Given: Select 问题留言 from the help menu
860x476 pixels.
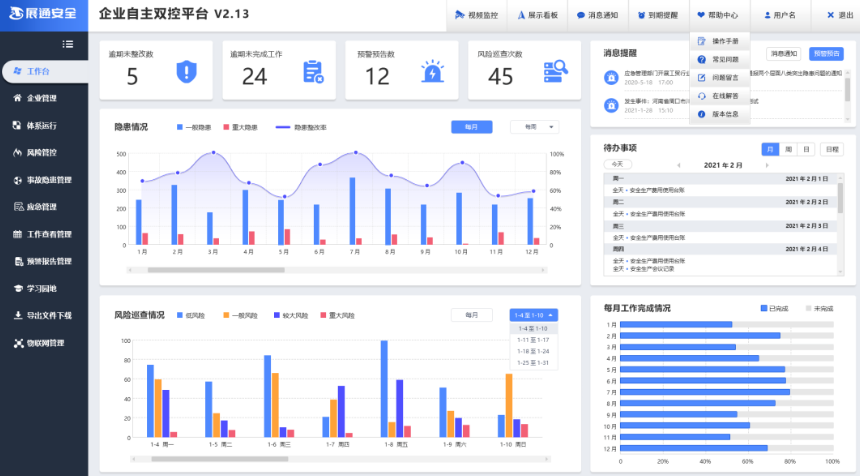Looking at the screenshot, I should (720, 78).
